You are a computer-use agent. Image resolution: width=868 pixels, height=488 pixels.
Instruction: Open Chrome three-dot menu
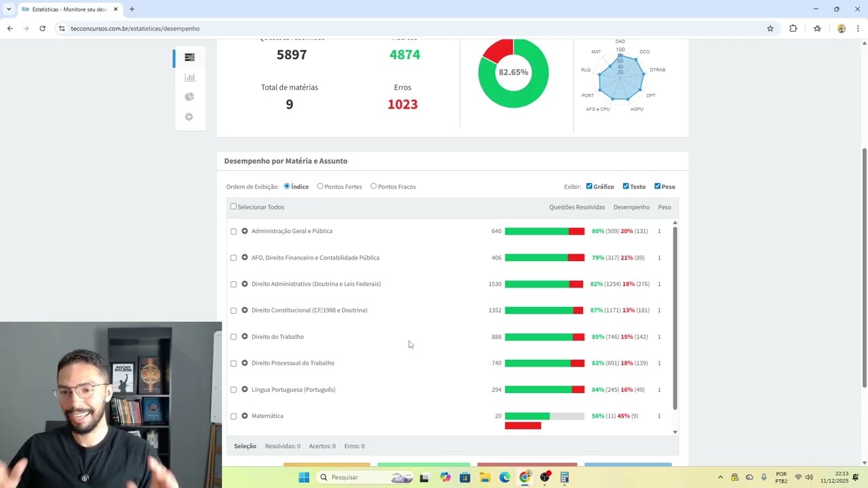[x=858, y=28]
